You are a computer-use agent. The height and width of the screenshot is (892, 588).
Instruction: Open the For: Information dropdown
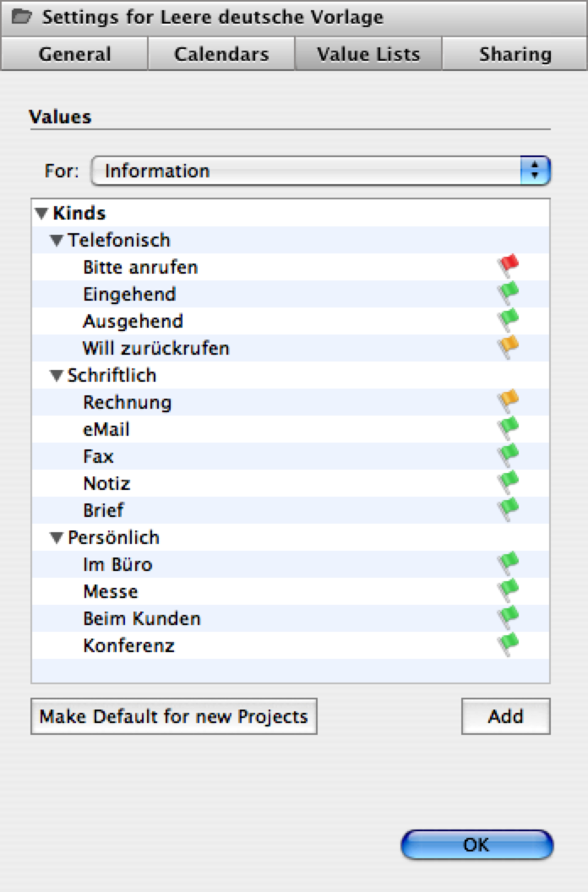pos(321,171)
